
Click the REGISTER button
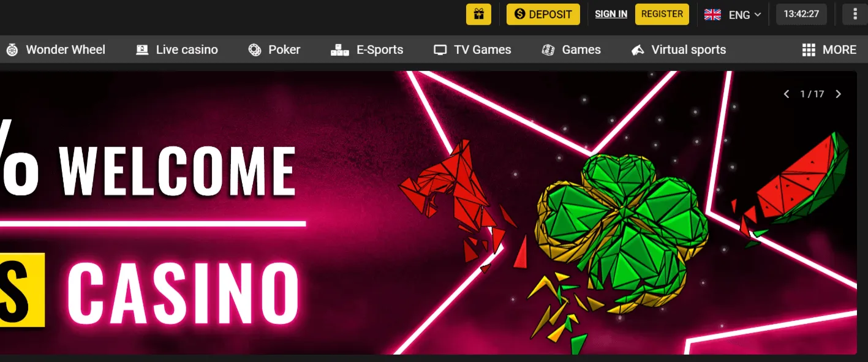coord(662,14)
